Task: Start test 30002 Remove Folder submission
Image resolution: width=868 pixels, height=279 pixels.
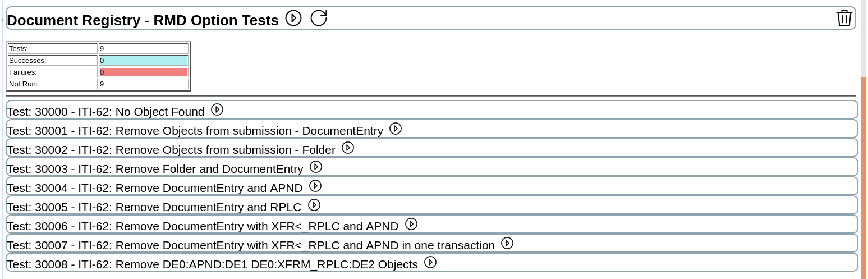Action: click(348, 148)
